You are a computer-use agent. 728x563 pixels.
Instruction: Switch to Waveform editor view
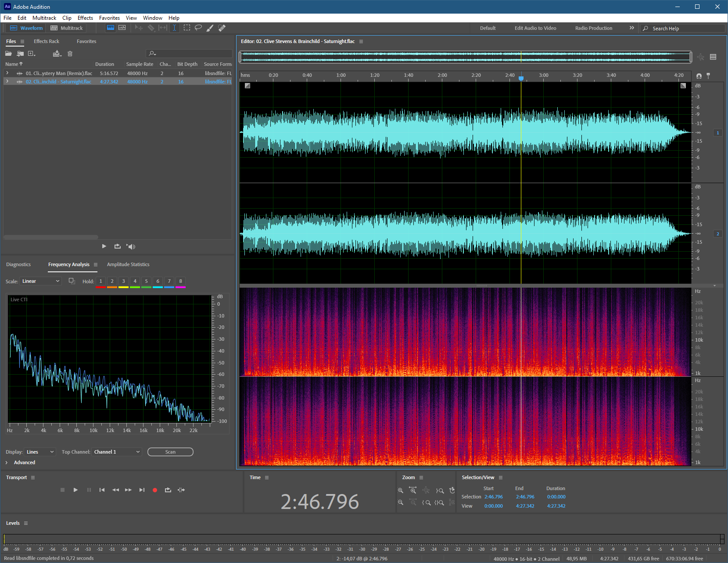tap(26, 28)
